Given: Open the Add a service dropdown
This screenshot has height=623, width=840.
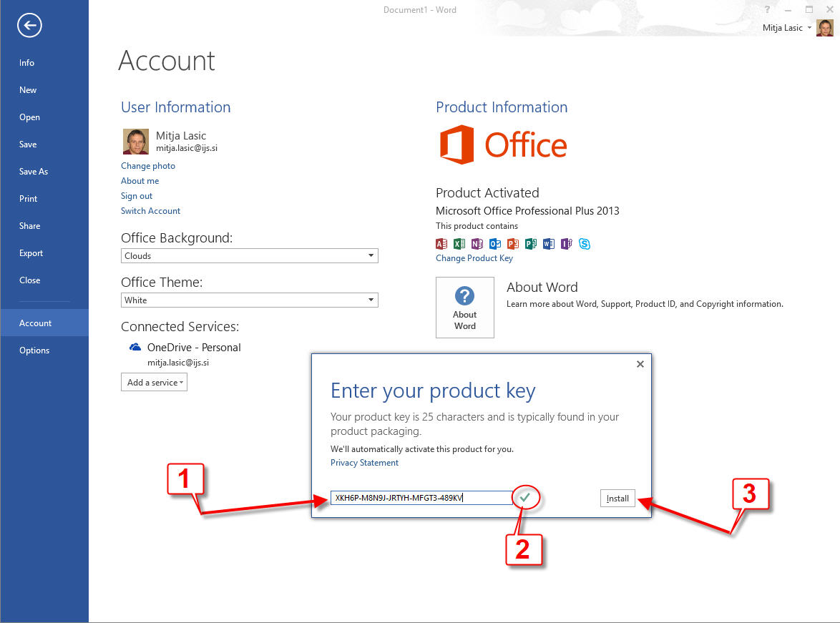Looking at the screenshot, I should 154,383.
